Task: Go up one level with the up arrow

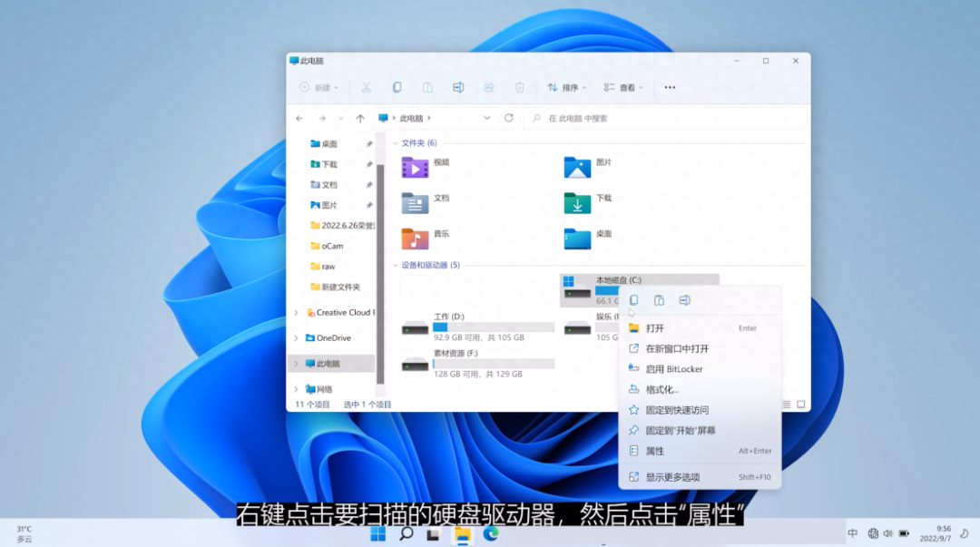Action: coord(360,118)
